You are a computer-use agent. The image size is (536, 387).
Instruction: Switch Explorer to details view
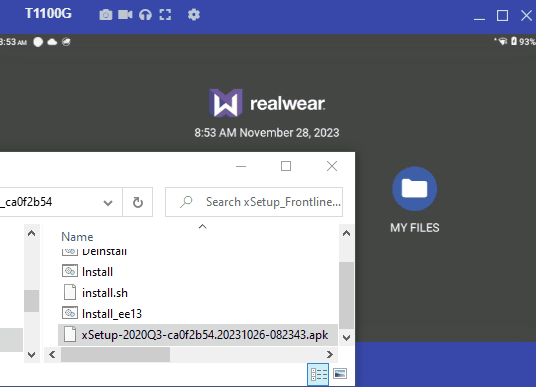318,374
